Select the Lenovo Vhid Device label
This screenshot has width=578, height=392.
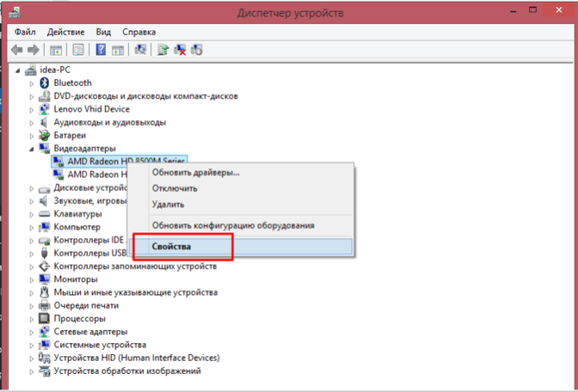click(x=92, y=109)
